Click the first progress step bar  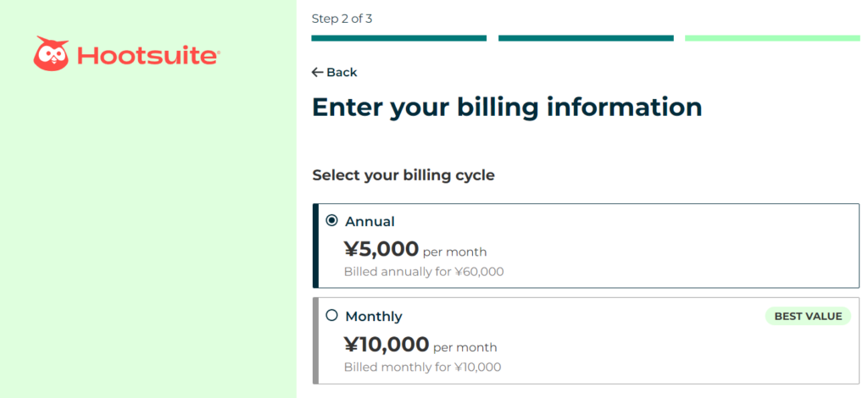click(x=399, y=38)
